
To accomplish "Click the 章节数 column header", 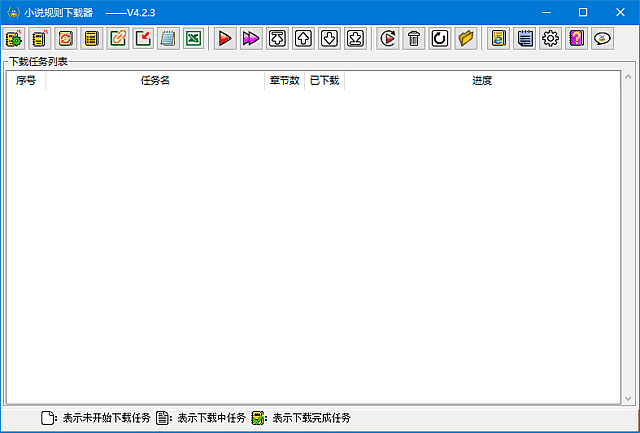I will 284,80.
